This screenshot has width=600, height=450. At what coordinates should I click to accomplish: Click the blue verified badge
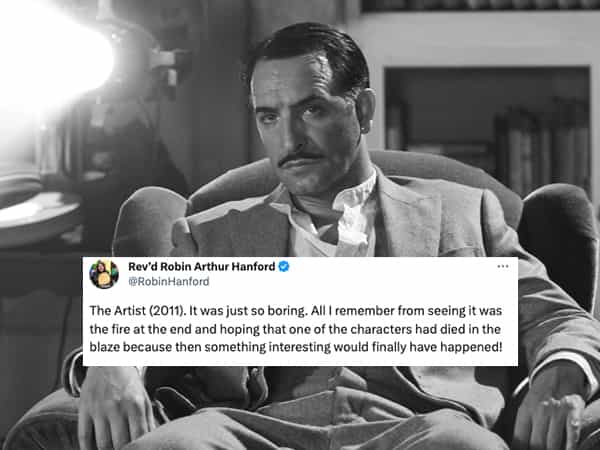(284, 268)
